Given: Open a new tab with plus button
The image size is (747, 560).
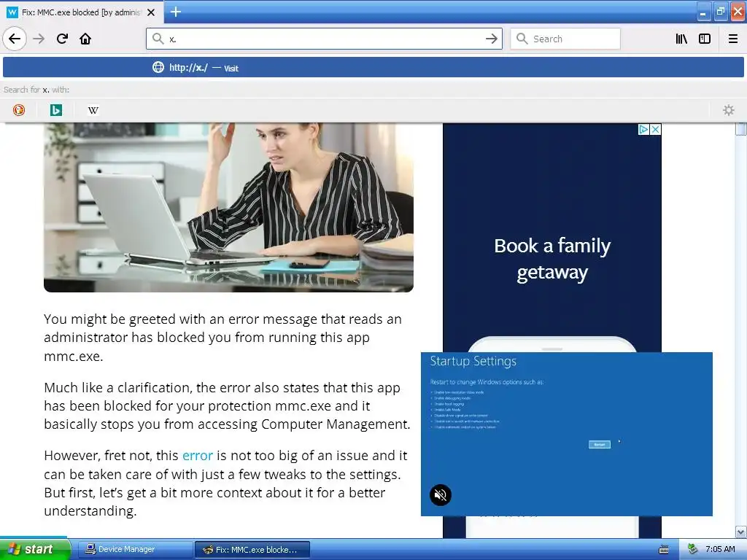Looking at the screenshot, I should 175,12.
